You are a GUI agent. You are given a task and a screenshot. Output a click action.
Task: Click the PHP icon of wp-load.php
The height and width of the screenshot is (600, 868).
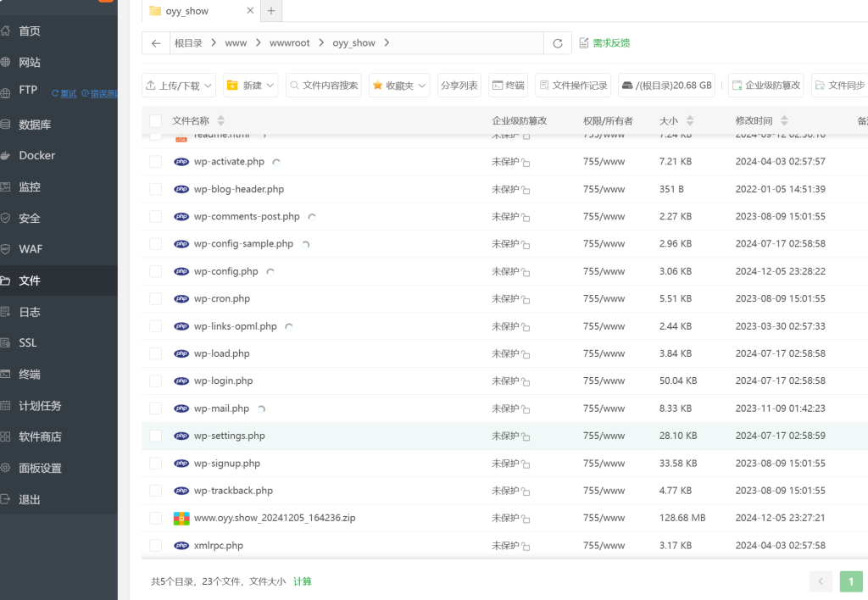[x=181, y=353]
